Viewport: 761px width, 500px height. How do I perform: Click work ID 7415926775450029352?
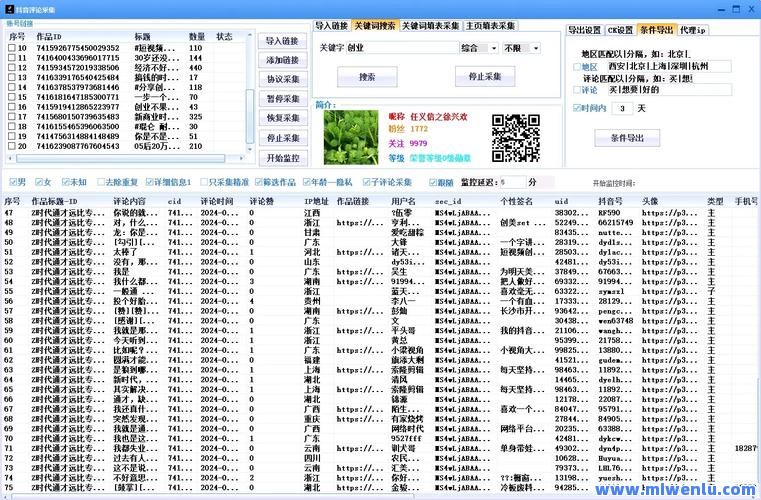pos(78,48)
